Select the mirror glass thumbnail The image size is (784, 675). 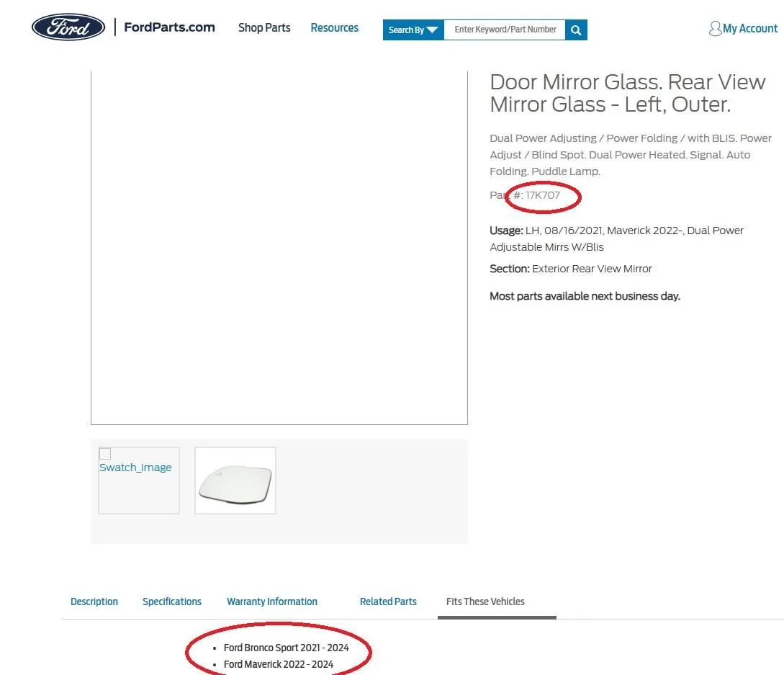point(235,480)
